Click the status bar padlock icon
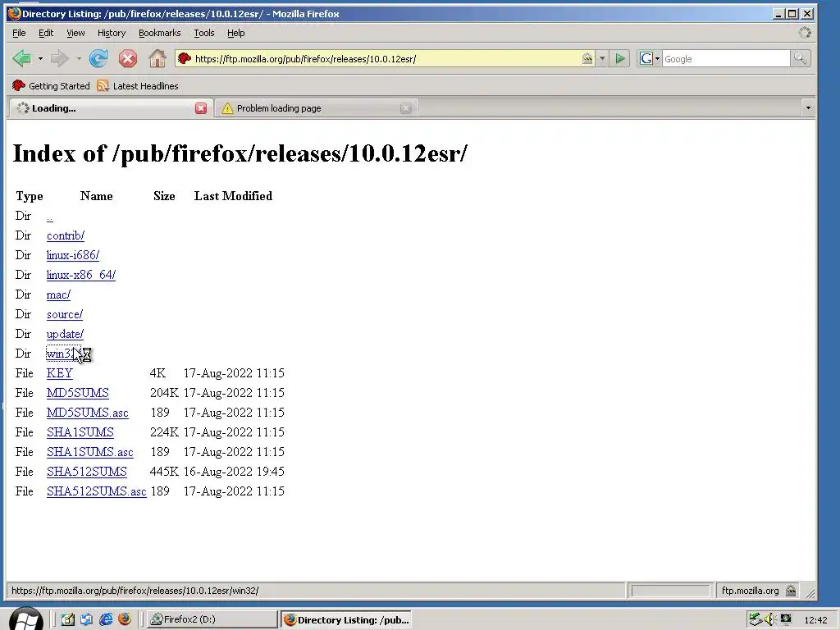 coord(791,591)
